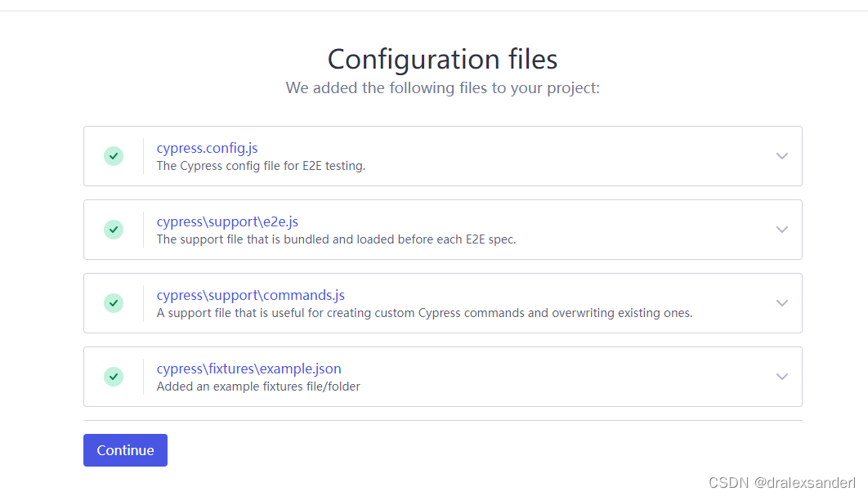Click 'The support file that is bundled' description
This screenshot has height=496, width=868.
(336, 239)
